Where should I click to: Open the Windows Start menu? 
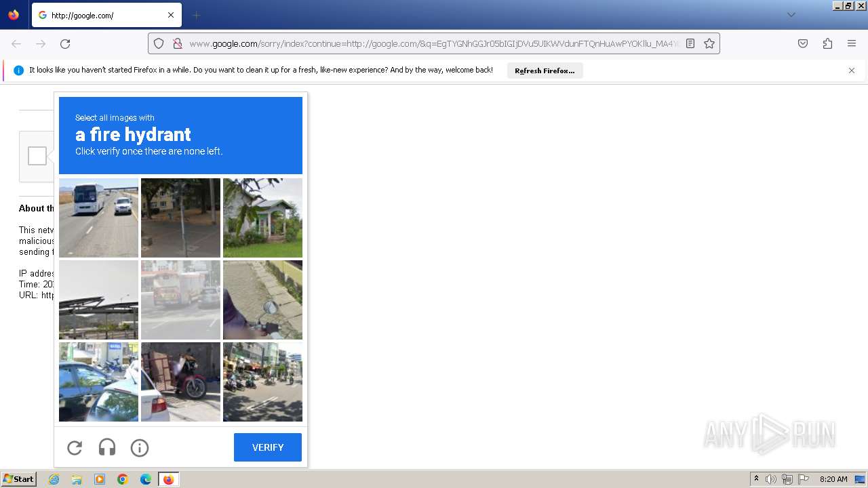coord(18,479)
